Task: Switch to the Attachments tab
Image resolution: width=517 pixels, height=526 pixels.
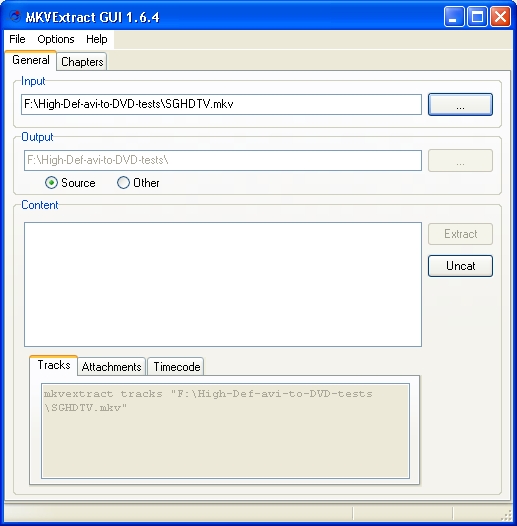Action: pyautogui.click(x=111, y=367)
